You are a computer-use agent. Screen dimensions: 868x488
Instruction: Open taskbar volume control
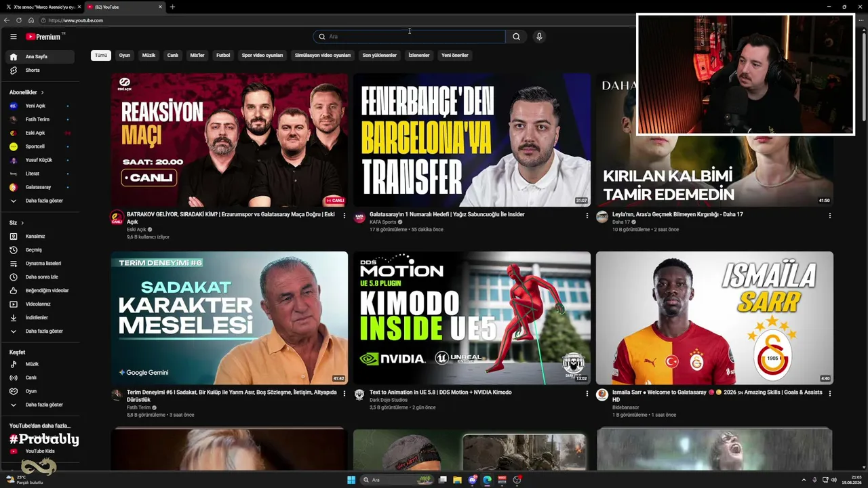pos(833,480)
